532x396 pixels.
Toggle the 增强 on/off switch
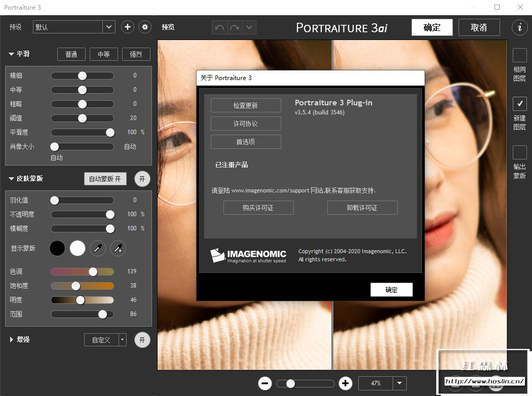[142, 340]
